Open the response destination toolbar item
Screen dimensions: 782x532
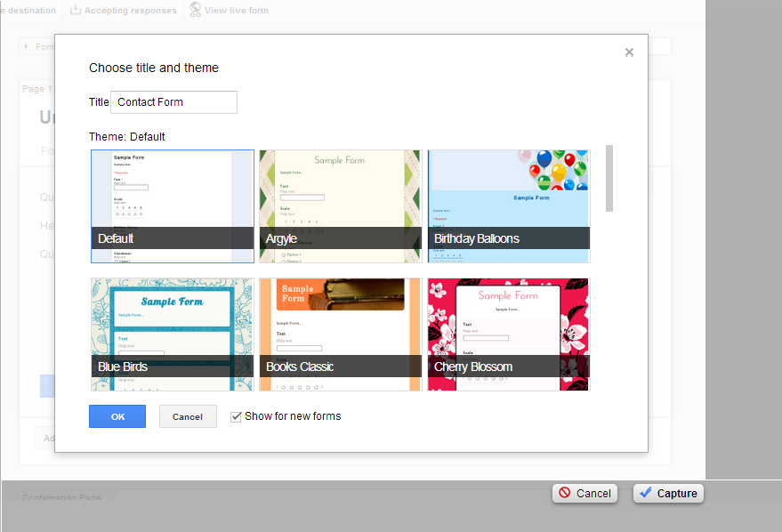(28, 11)
